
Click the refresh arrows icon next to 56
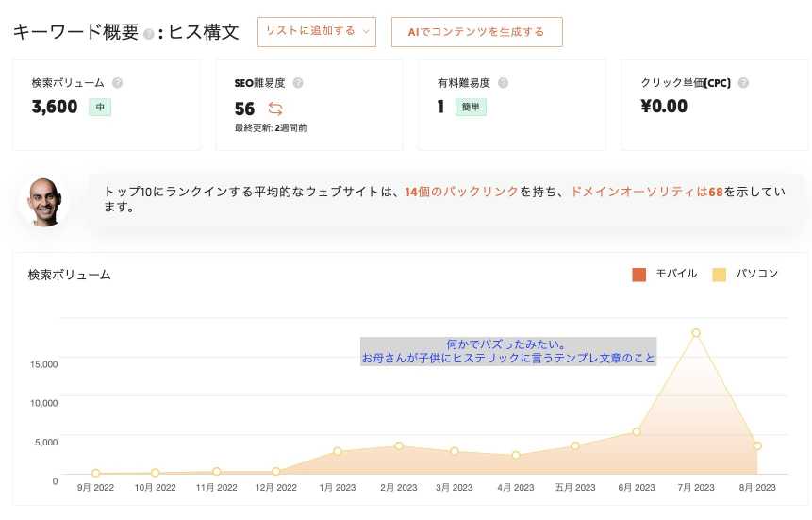coord(275,109)
